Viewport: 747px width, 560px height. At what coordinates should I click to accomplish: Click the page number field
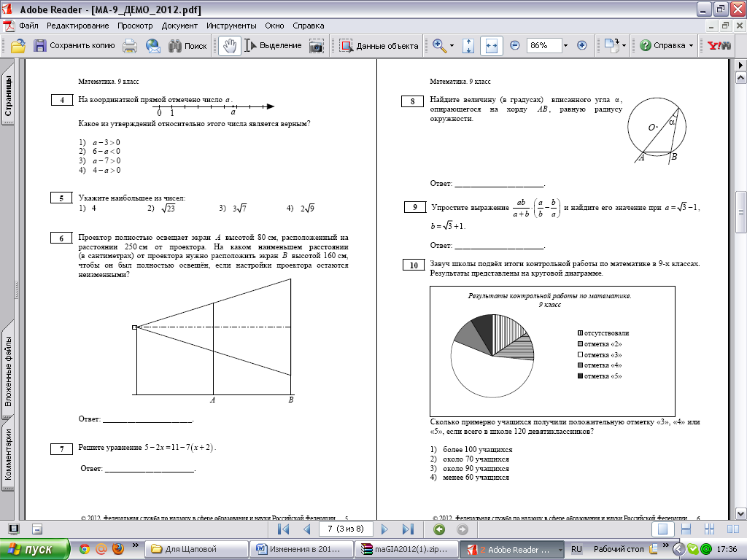(x=347, y=529)
